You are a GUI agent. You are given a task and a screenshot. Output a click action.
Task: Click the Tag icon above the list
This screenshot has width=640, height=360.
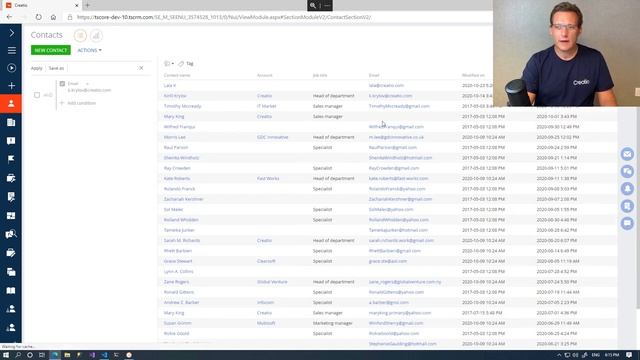click(x=186, y=64)
